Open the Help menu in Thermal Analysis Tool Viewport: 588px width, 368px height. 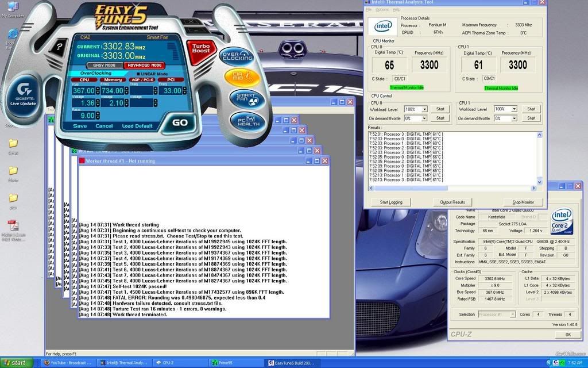396,9
